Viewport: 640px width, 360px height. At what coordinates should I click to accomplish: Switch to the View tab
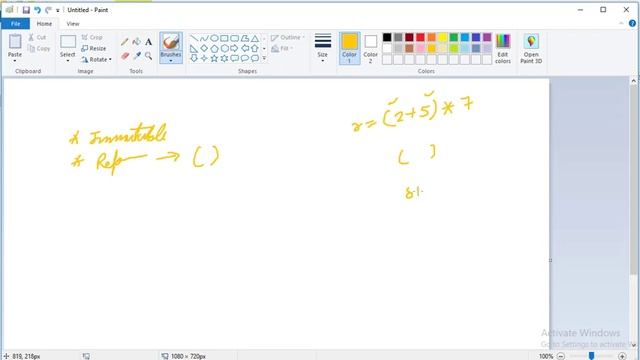coord(73,24)
